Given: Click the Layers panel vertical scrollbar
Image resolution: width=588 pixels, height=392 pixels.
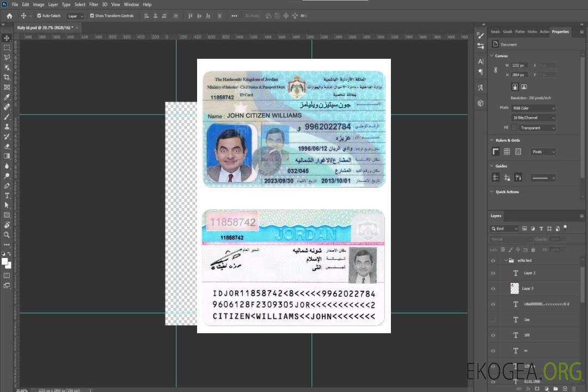Looking at the screenshot, I should (x=583, y=285).
